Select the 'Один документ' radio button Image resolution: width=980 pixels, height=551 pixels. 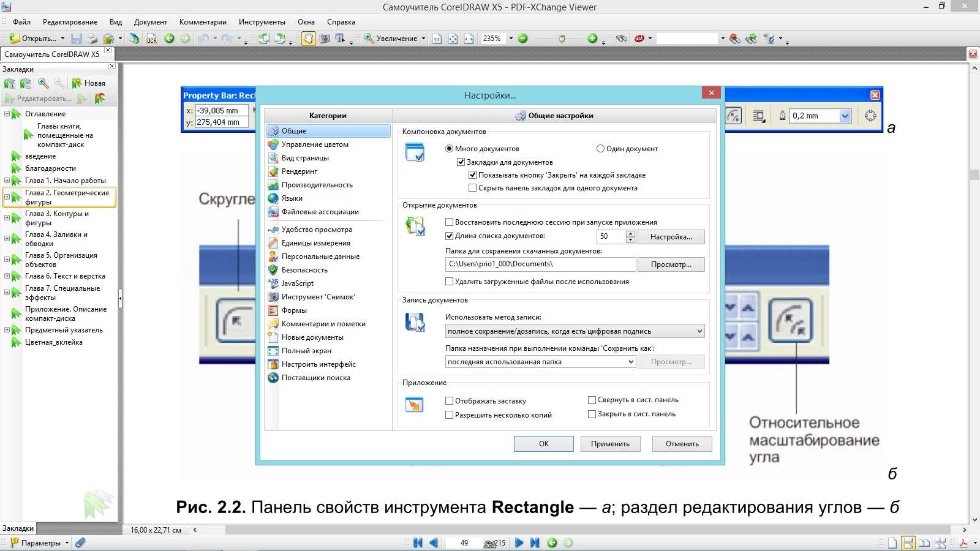600,149
